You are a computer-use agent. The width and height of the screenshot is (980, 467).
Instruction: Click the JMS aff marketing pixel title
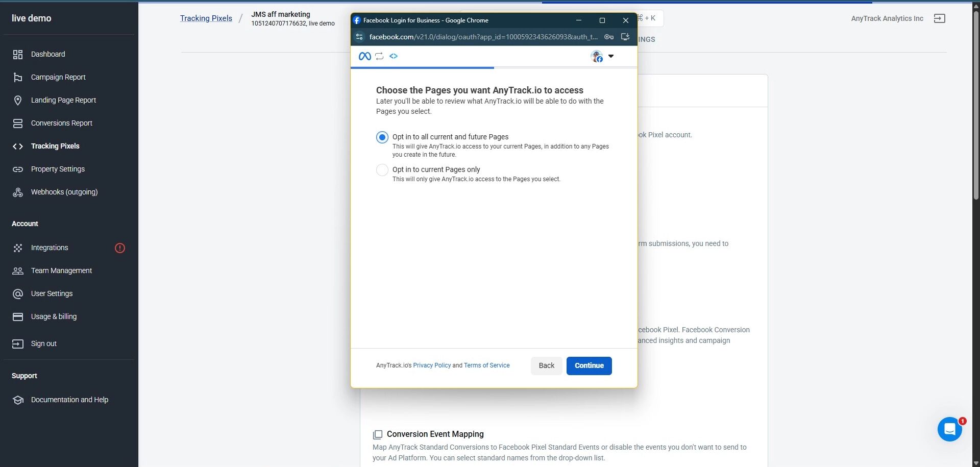click(x=281, y=14)
